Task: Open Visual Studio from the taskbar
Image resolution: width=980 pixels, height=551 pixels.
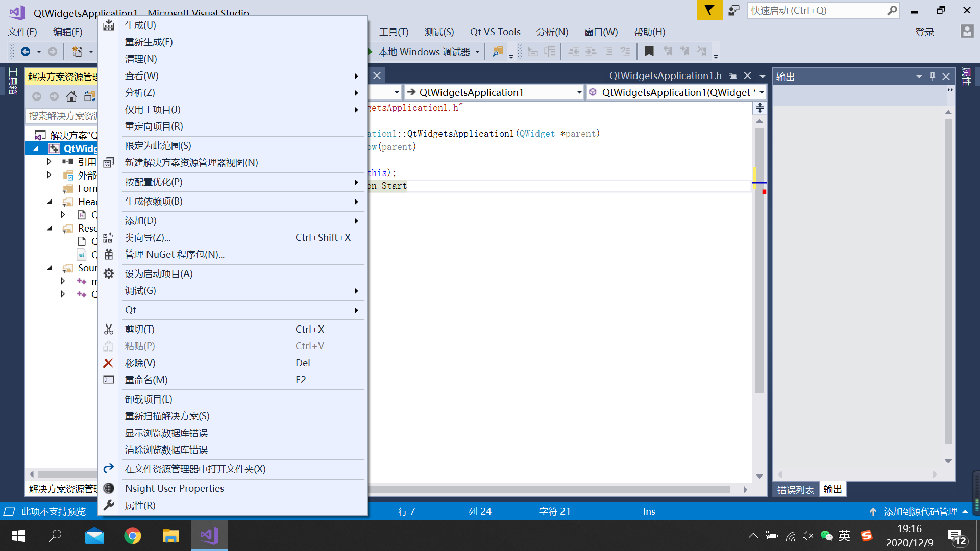Action: [209, 536]
